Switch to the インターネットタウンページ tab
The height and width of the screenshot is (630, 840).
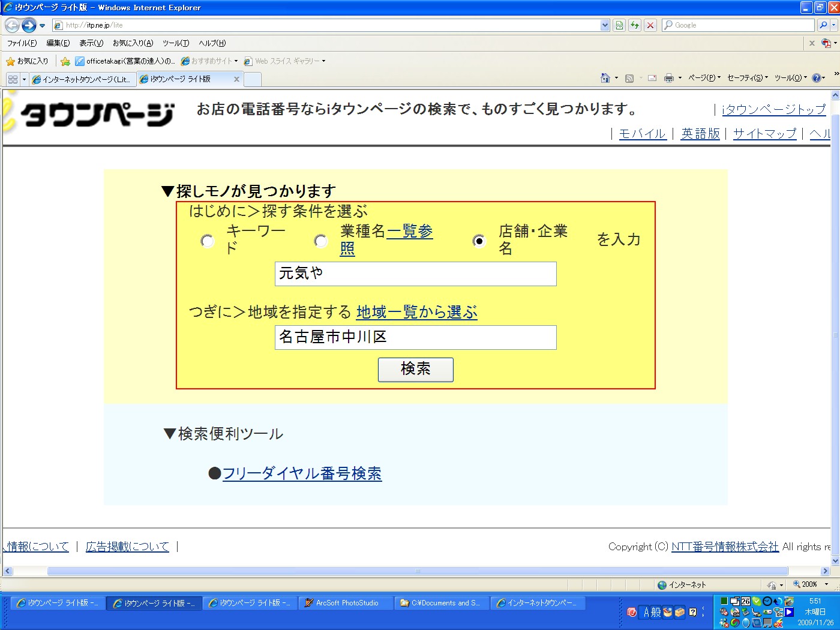point(83,79)
